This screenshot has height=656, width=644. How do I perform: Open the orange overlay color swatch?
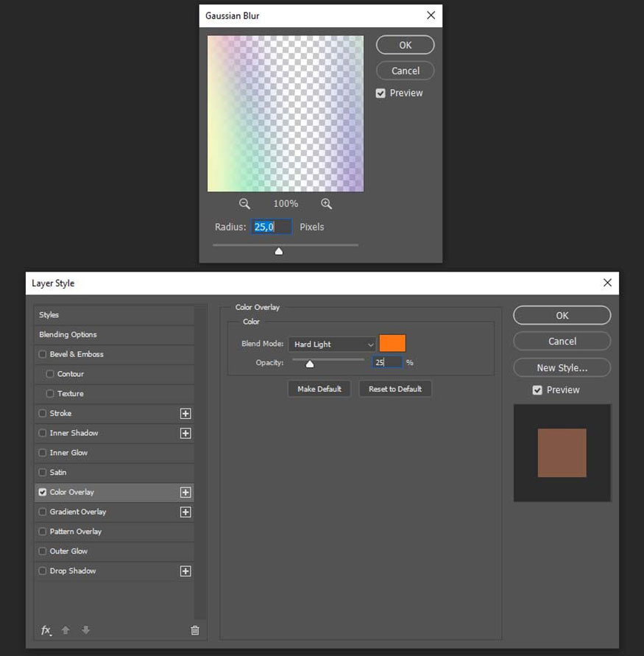click(392, 344)
